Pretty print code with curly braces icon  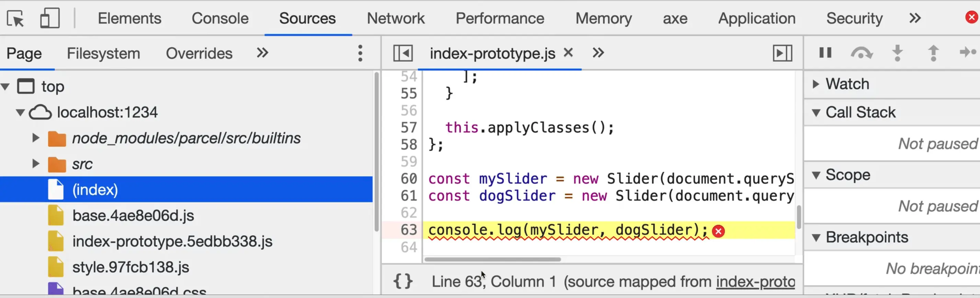[x=403, y=281]
